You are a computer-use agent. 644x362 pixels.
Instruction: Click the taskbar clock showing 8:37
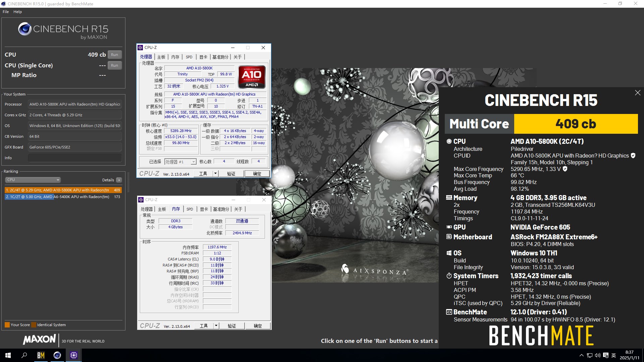tap(630, 355)
